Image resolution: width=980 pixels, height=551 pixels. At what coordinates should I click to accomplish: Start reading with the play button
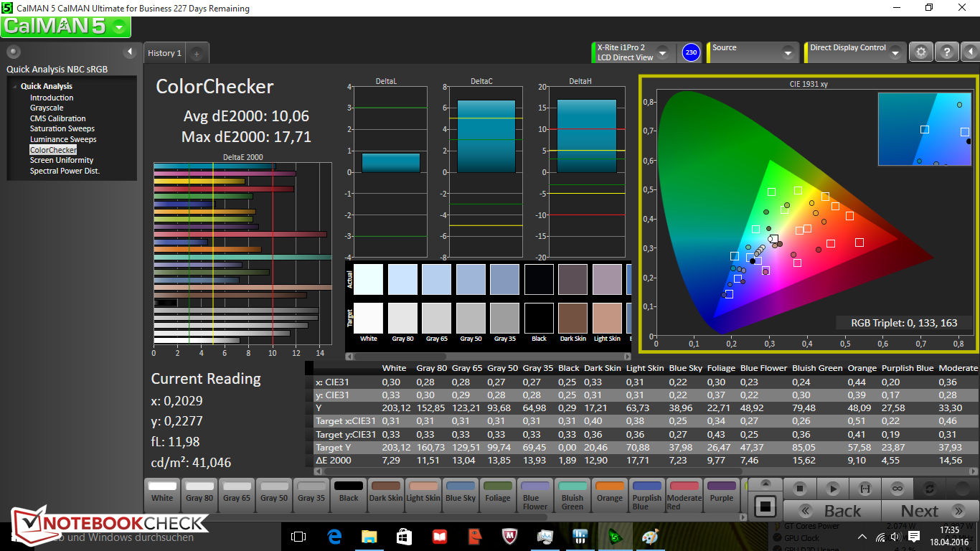pyautogui.click(x=832, y=489)
